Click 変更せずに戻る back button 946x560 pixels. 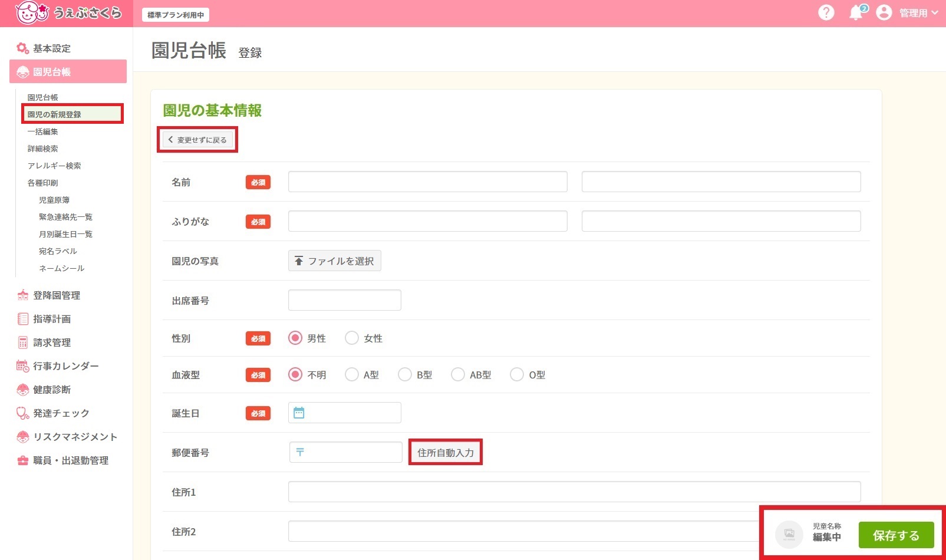pyautogui.click(x=198, y=140)
